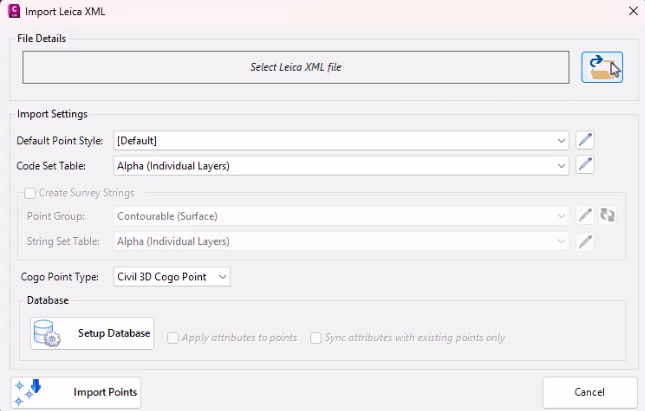Open the String Set Table dropdown
Screen dimensions: 645x411
pyautogui.click(x=341, y=241)
